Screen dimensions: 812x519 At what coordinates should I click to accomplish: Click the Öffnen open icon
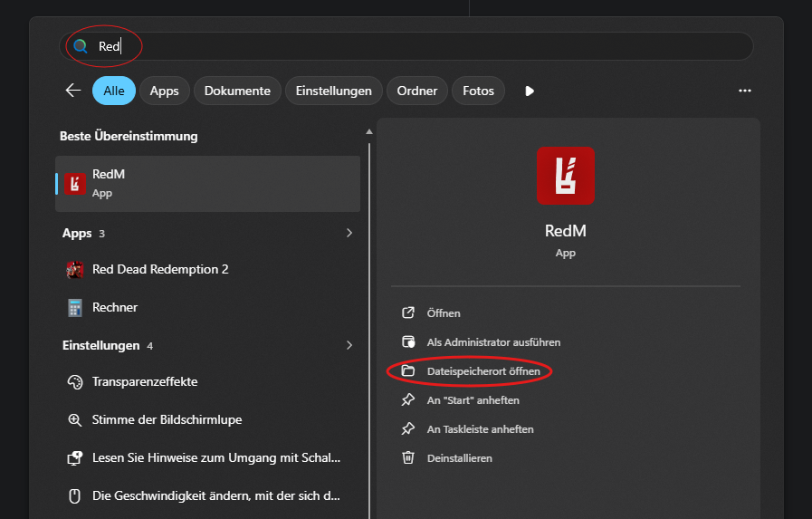click(408, 312)
